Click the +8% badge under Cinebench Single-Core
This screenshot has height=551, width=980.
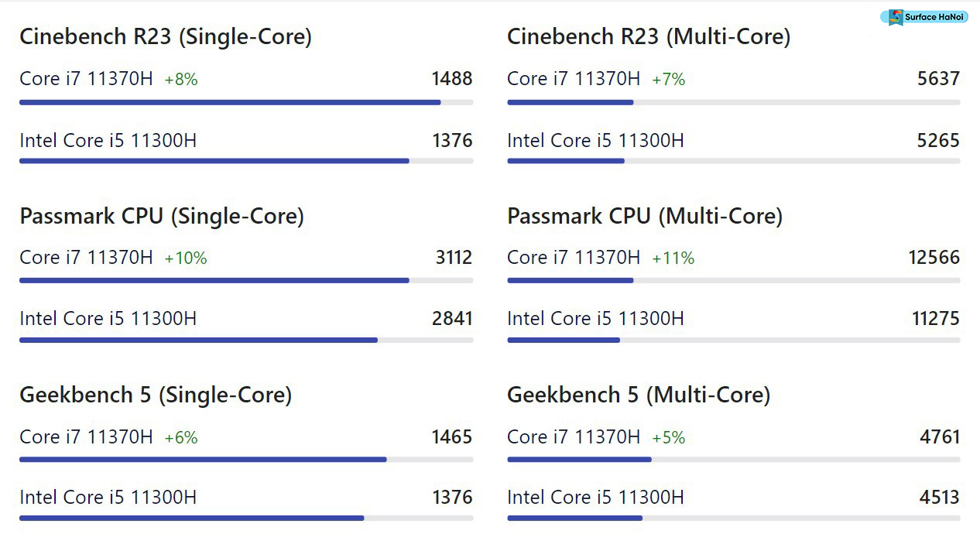click(x=181, y=79)
